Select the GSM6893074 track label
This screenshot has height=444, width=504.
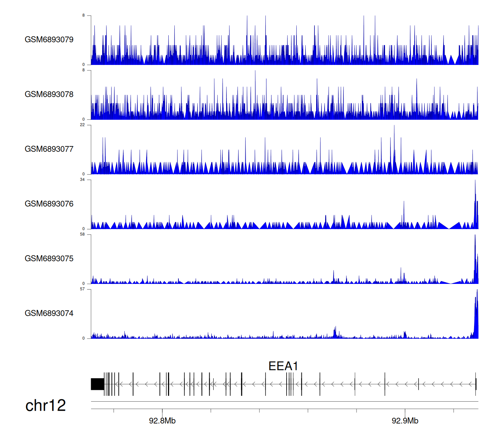(49, 313)
